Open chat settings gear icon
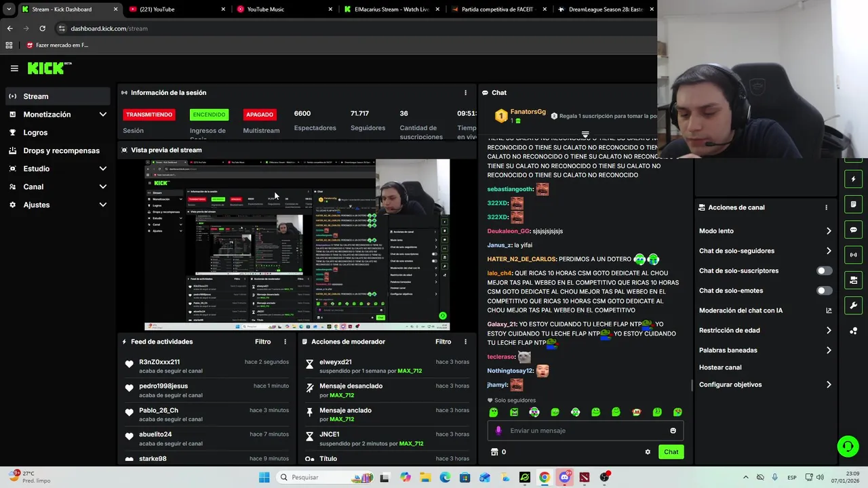Viewport: 868px width, 488px height. (648, 452)
